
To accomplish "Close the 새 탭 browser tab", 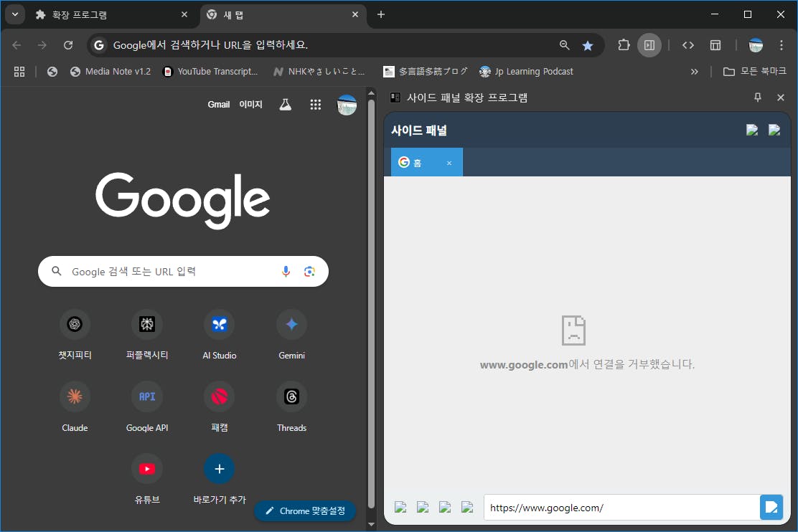I will pyautogui.click(x=355, y=15).
